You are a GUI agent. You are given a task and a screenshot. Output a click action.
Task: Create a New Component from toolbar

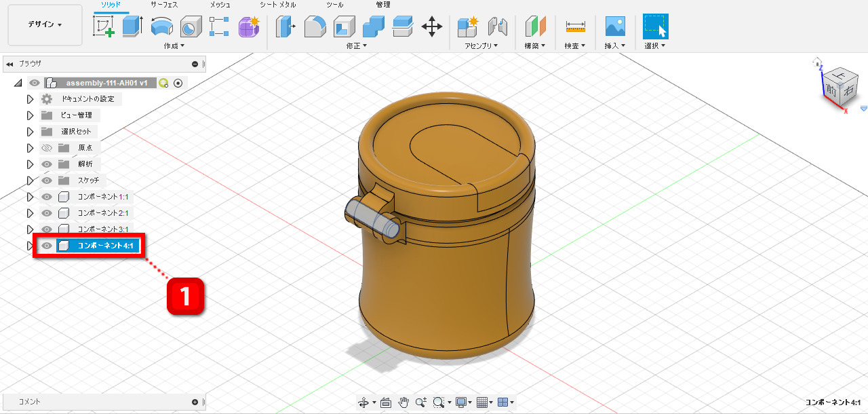tap(467, 26)
